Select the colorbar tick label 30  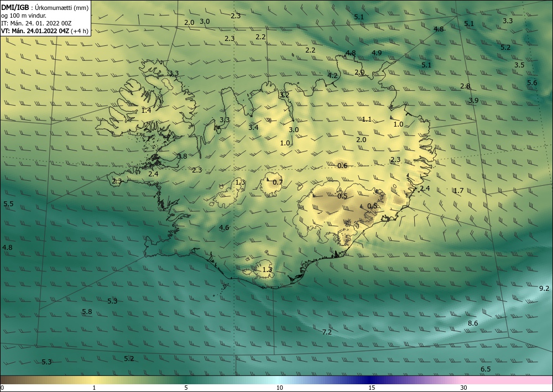click(x=463, y=388)
